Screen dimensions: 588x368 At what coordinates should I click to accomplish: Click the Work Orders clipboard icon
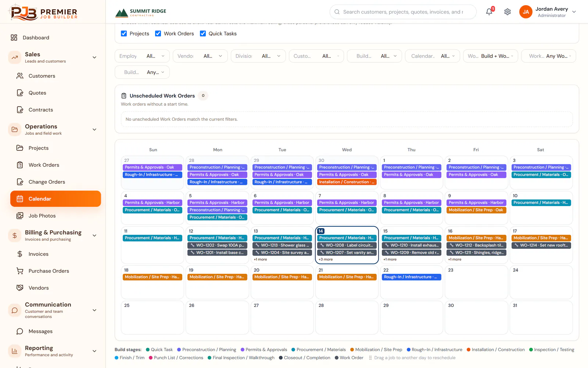click(20, 165)
